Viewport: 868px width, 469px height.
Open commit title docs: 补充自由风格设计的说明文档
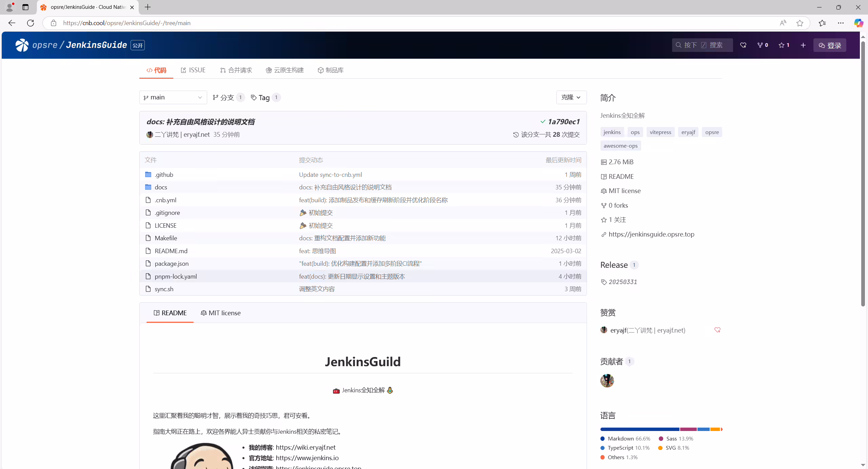pos(201,121)
